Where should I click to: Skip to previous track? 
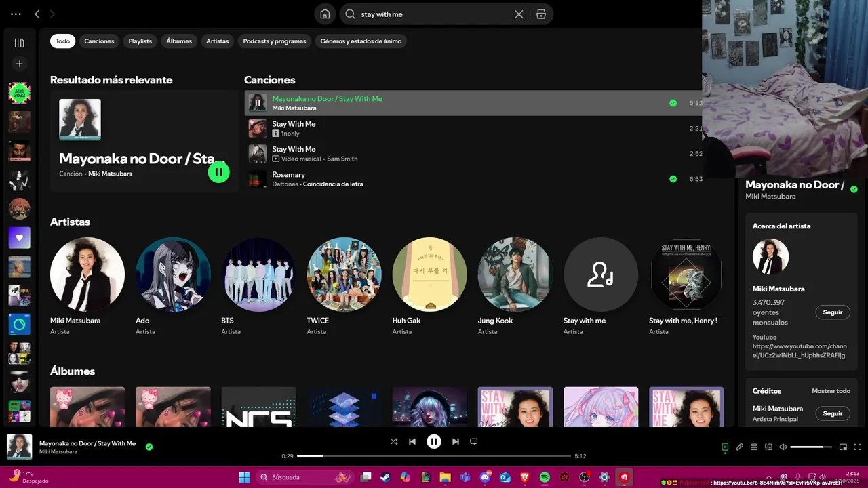[412, 441]
